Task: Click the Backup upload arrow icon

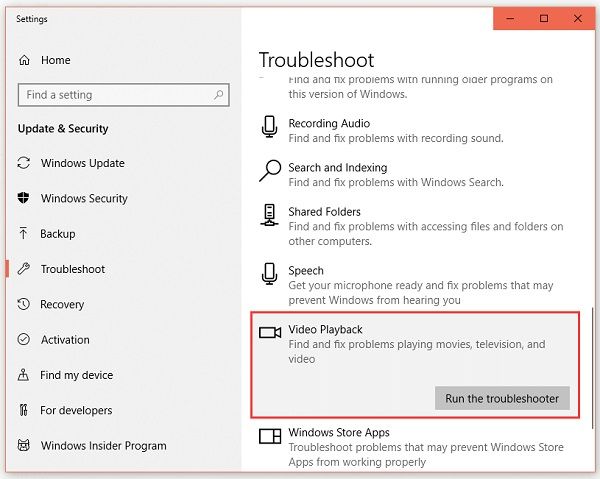Action: (x=23, y=233)
